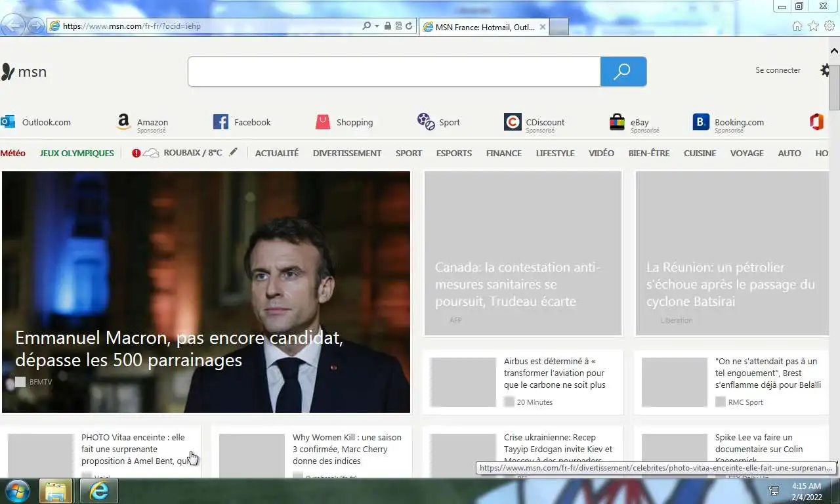This screenshot has width=840, height=504.
Task: Open the Shopping bag shortcut
Action: pyautogui.click(x=344, y=122)
